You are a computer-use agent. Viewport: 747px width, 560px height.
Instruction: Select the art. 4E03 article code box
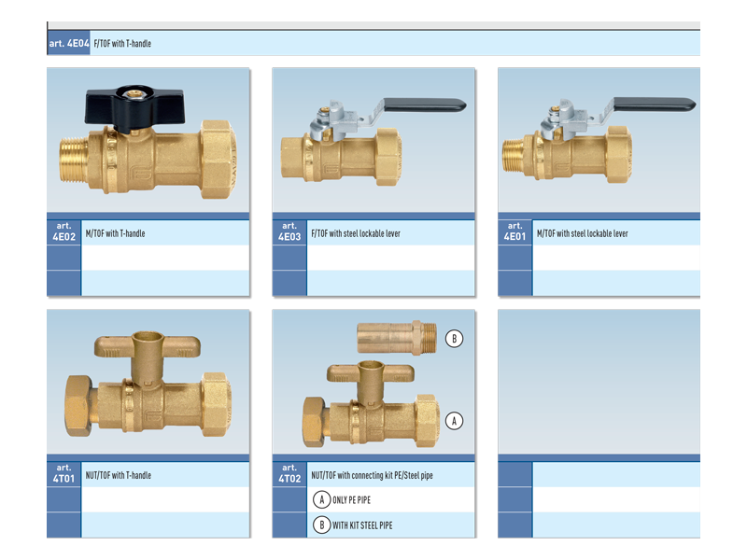(289, 231)
